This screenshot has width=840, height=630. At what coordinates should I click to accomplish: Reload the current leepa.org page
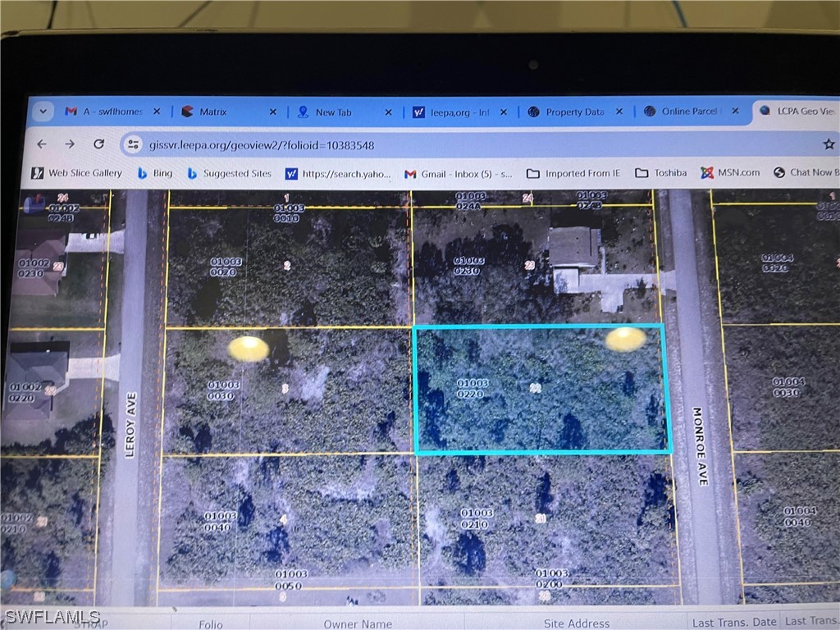tap(99, 144)
